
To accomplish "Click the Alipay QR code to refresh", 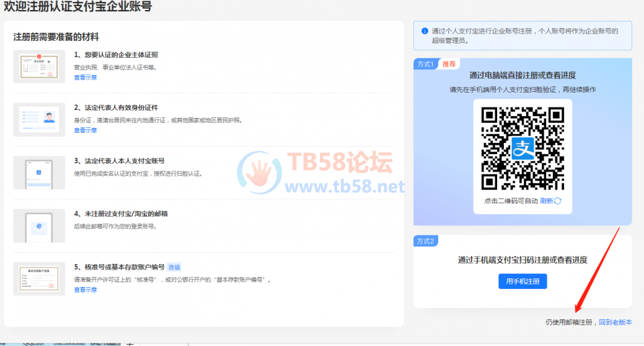I will pos(523,149).
